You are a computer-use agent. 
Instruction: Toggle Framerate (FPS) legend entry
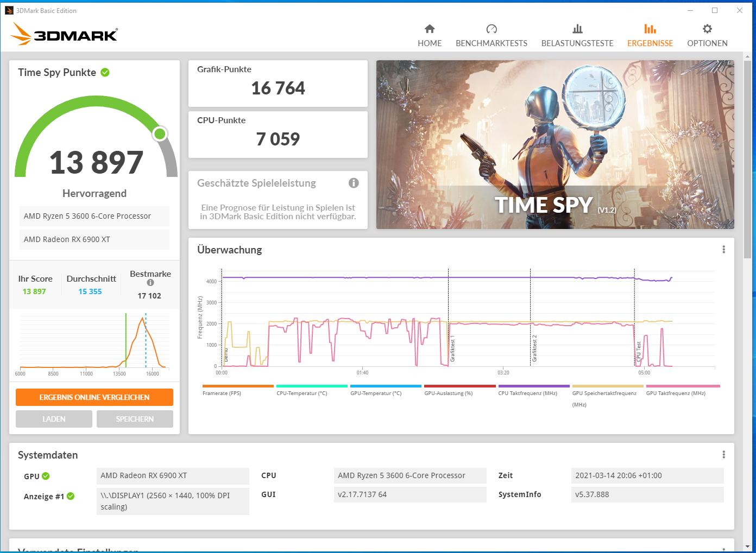point(237,390)
